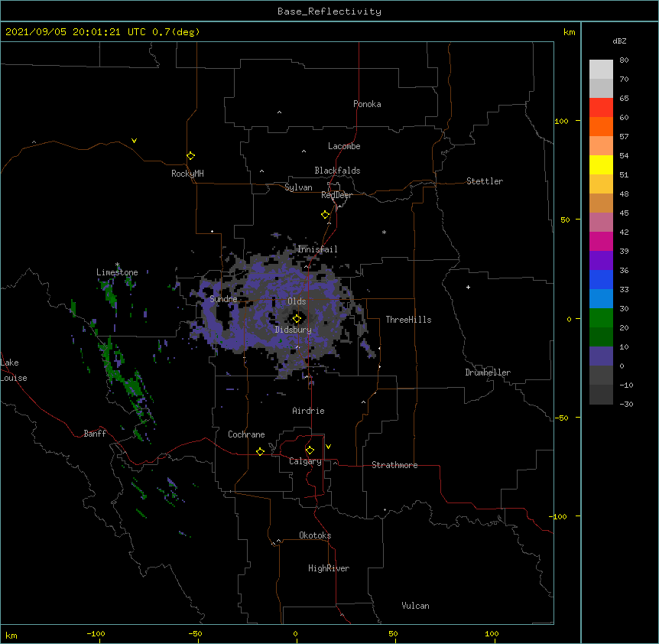
Task: Pick the green 20-30 dBZ legend swatch
Action: (601, 318)
